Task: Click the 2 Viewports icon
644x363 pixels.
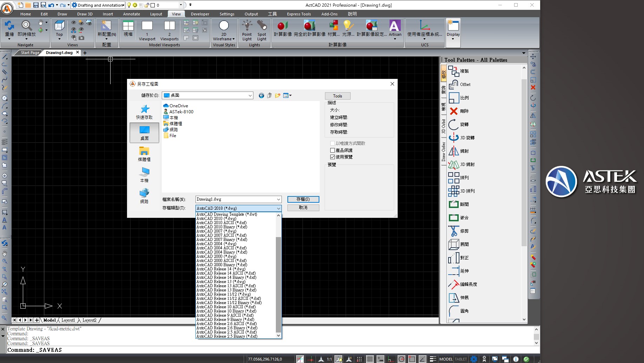Action: click(169, 27)
